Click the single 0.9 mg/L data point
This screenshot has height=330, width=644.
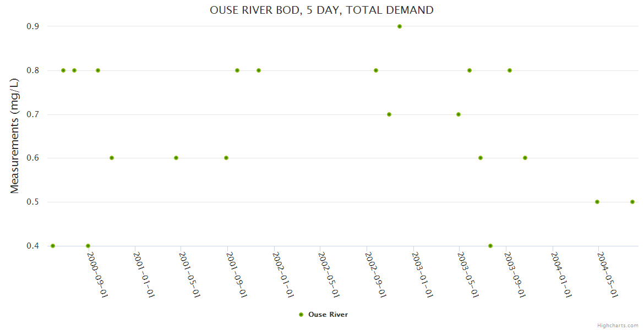400,26
